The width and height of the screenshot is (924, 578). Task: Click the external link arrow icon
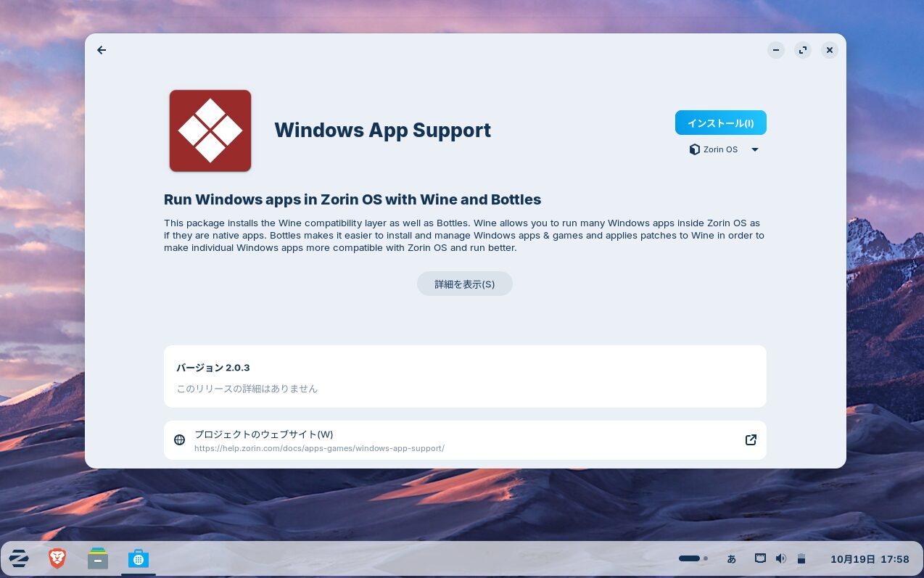point(751,440)
